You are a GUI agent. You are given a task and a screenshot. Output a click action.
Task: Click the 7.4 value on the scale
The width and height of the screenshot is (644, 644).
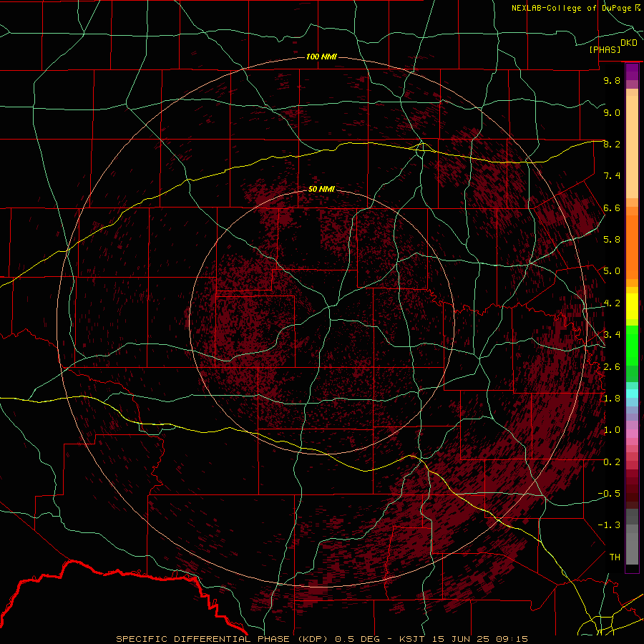(612, 176)
